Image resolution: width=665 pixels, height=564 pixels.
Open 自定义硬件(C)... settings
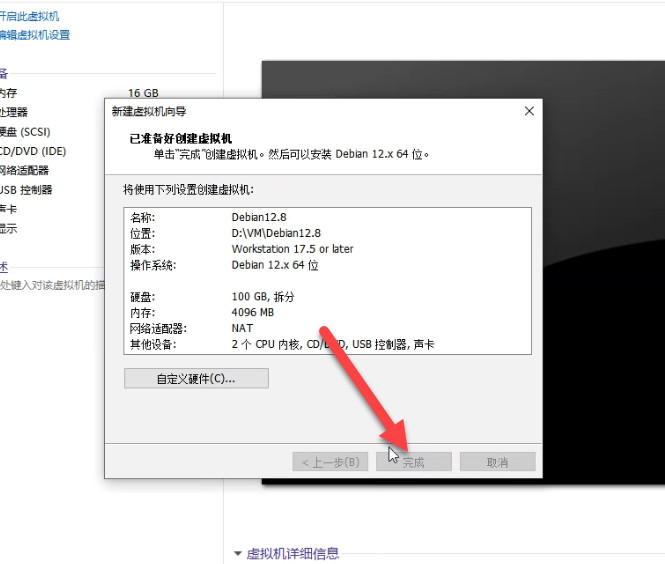point(196,379)
